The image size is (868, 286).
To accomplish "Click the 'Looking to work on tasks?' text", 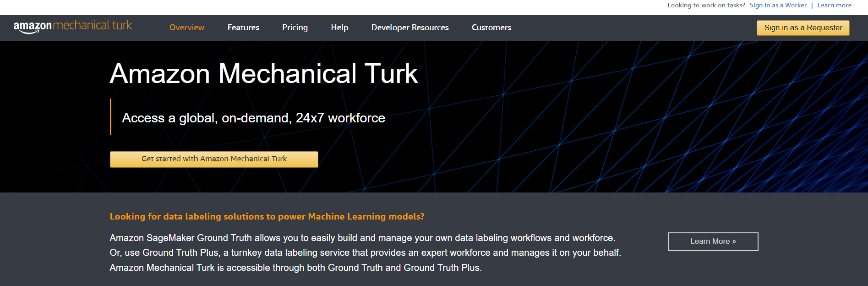I will 706,5.
